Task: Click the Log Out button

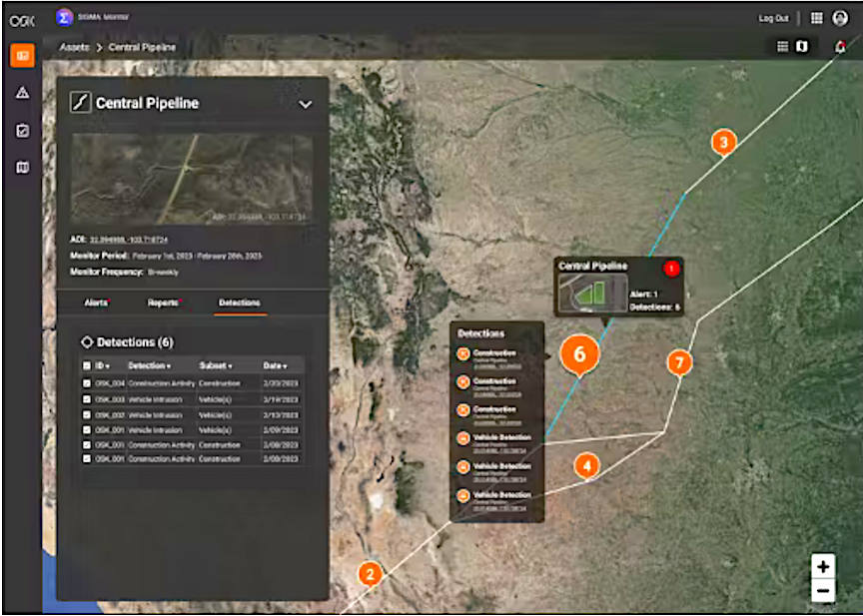Action: [773, 18]
